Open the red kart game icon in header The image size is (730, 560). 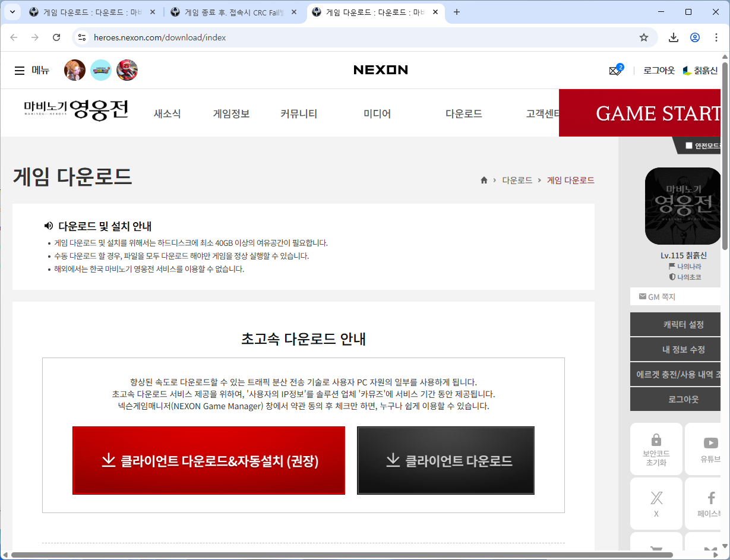(127, 70)
